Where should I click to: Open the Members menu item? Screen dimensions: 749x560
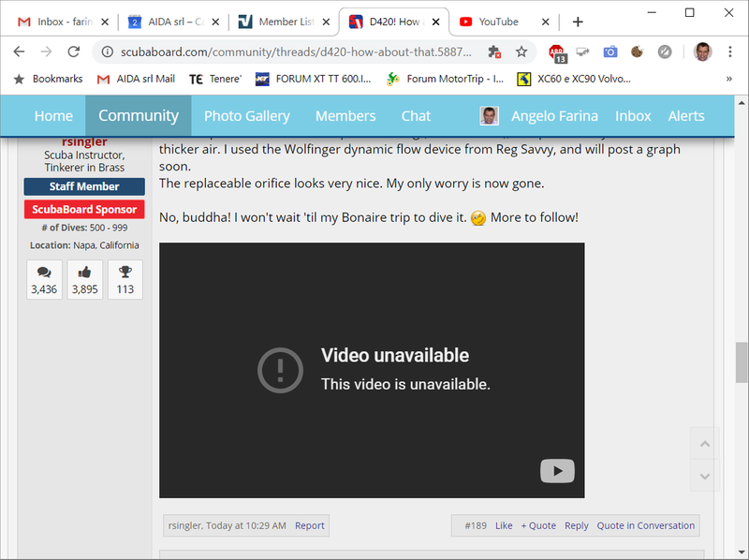(345, 116)
